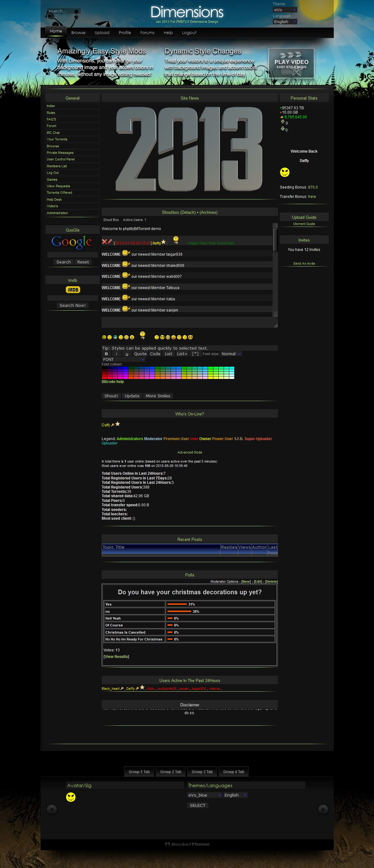Click the RocketTheme logo in footer

[x=187, y=844]
